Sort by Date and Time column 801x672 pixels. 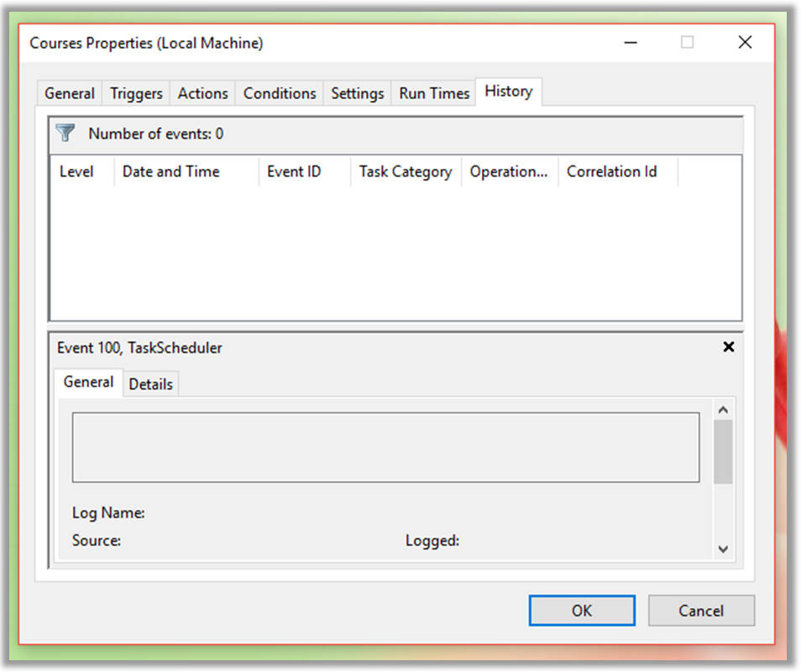pos(186,171)
